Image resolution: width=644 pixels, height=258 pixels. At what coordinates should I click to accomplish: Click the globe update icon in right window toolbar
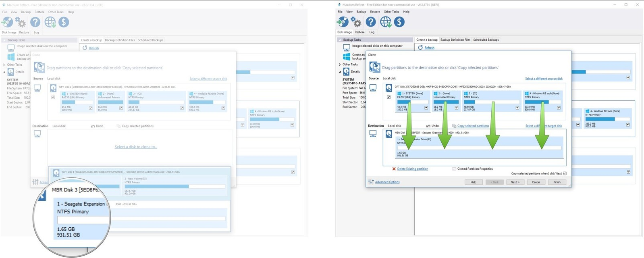(x=385, y=22)
